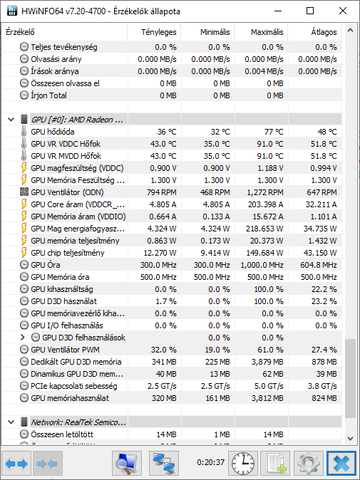Viewport: 360px width, 480px height.
Task: Open the sensor search magnifier icon
Action: click(127, 463)
